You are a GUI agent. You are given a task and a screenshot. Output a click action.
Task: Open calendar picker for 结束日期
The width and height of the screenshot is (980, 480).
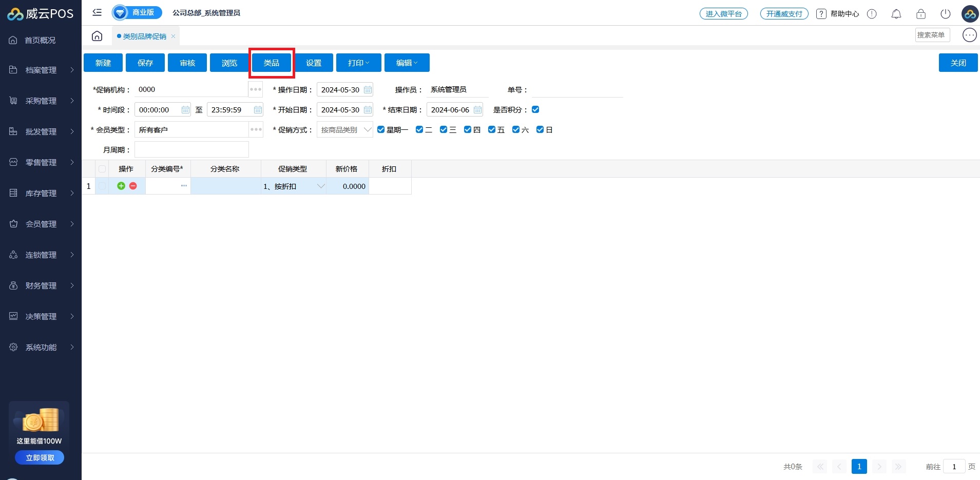[x=477, y=110]
